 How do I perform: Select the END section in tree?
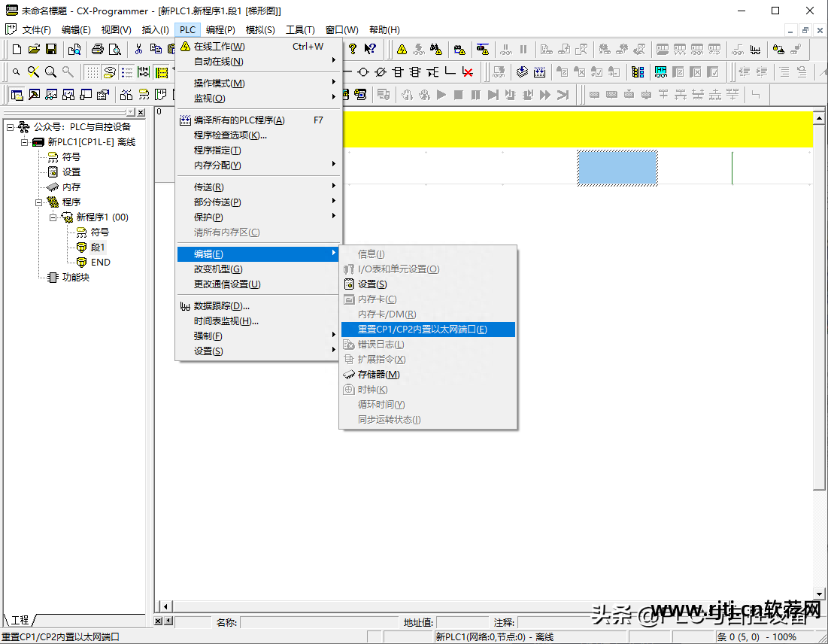click(100, 263)
